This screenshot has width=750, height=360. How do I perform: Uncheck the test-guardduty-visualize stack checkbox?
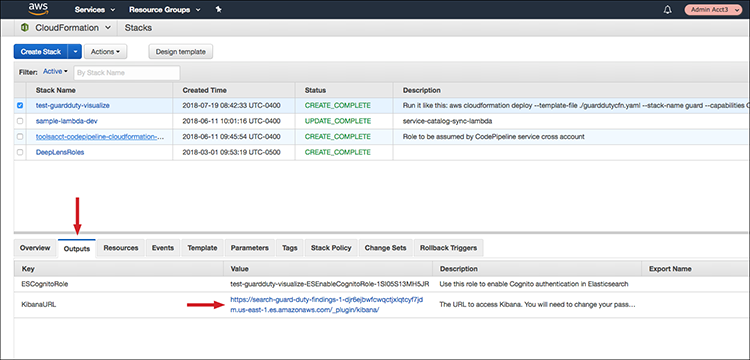pyautogui.click(x=20, y=106)
